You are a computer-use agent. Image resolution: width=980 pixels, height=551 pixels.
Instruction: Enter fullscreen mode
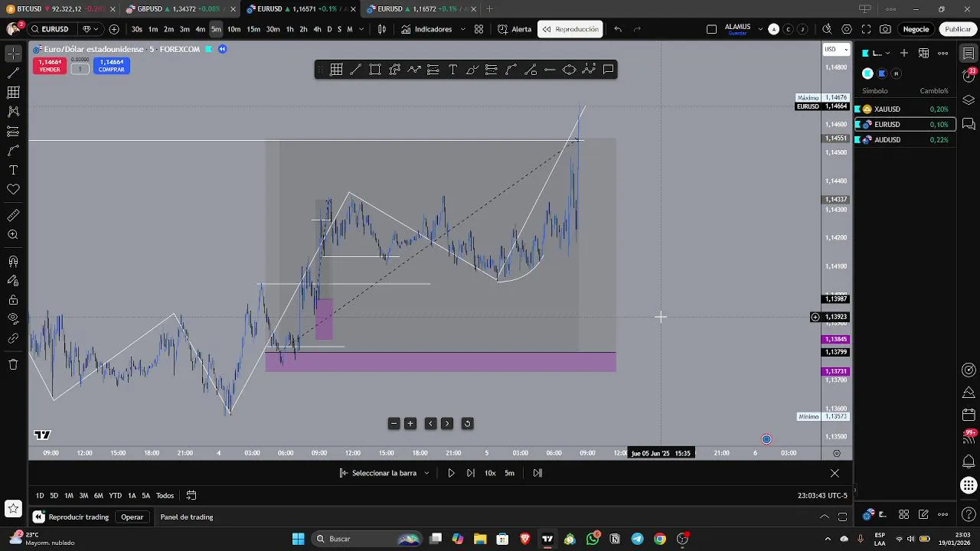(x=866, y=29)
